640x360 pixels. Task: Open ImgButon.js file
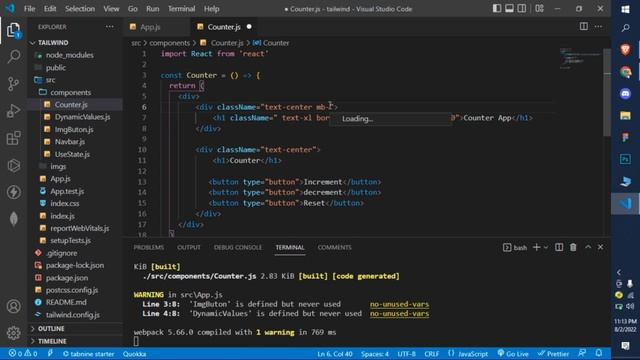click(x=74, y=129)
